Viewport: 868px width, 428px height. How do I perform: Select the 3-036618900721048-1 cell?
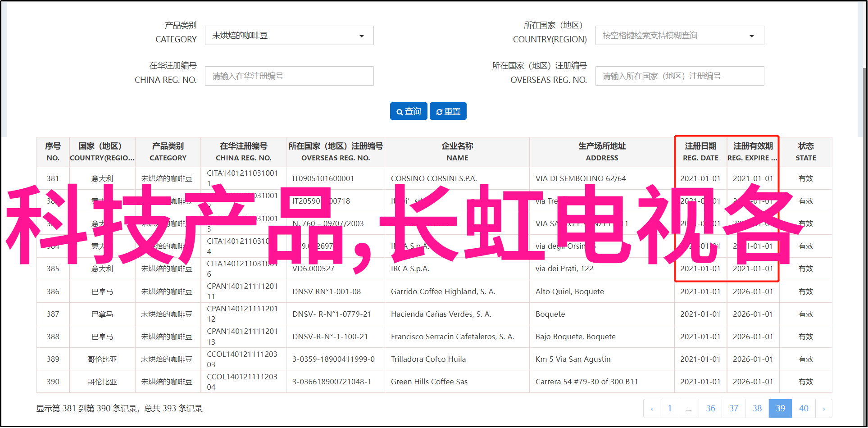click(x=336, y=382)
